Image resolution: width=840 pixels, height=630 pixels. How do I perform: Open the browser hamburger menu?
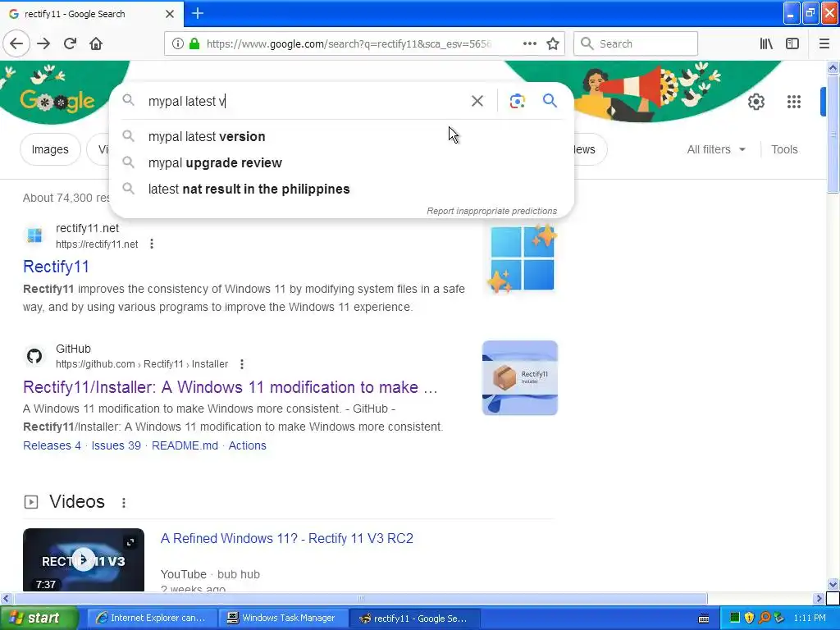pyautogui.click(x=824, y=44)
